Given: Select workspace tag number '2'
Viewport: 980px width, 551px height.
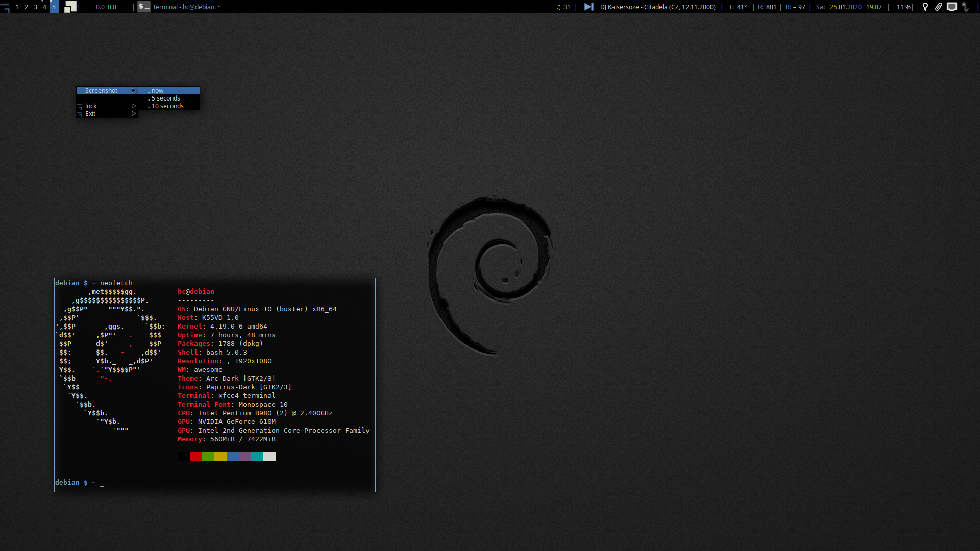Looking at the screenshot, I should tap(26, 7).
